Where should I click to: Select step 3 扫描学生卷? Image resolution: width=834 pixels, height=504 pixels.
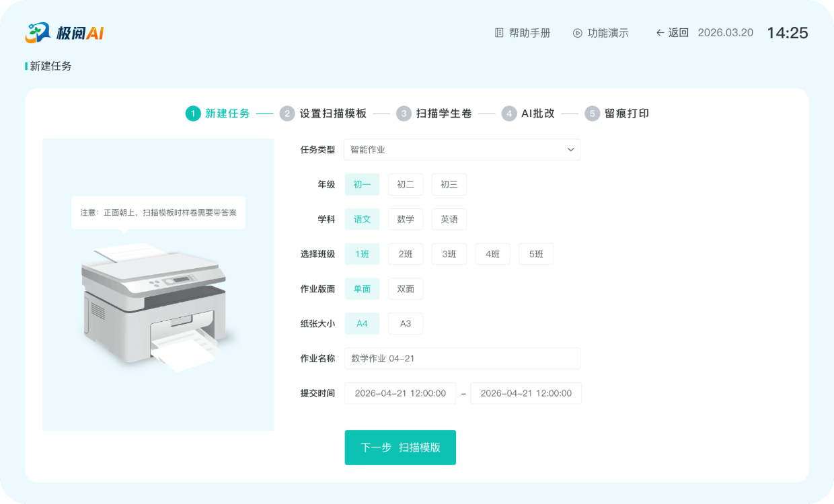[x=434, y=114]
